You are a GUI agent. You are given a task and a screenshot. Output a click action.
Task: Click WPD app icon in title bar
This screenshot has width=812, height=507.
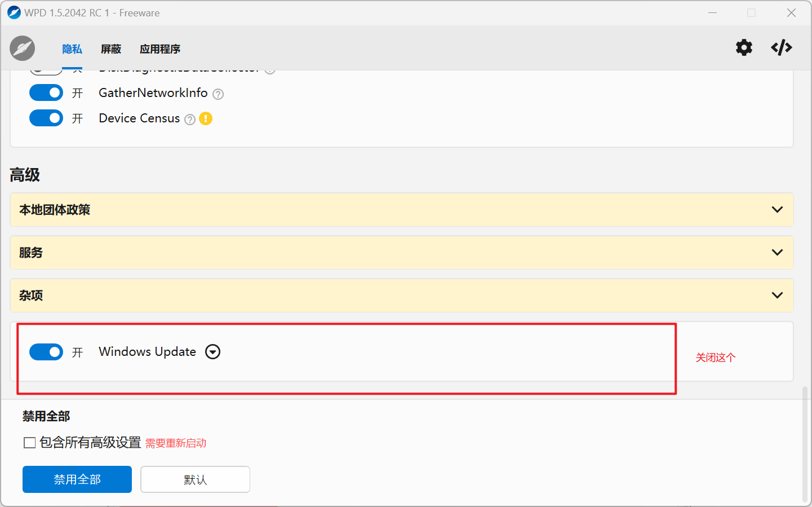click(14, 12)
